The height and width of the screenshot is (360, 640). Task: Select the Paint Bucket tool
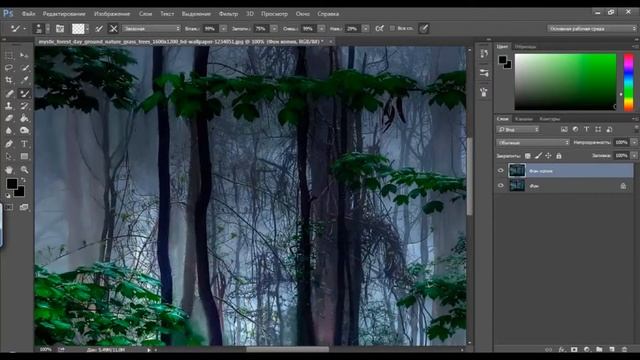tap(24, 118)
